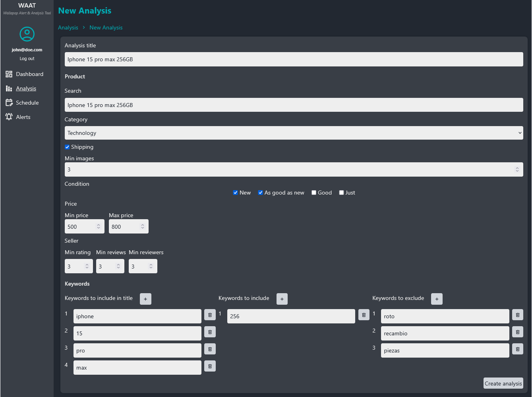Image resolution: width=532 pixels, height=397 pixels.
Task: Open Analysis from the sidebar
Action: click(x=21, y=88)
